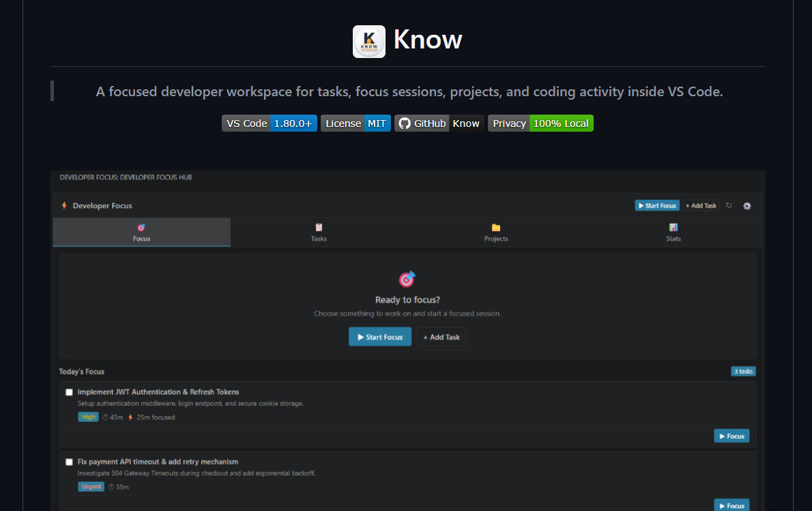
Task: Click 'Choose something to work on' subtitle
Action: coord(407,314)
